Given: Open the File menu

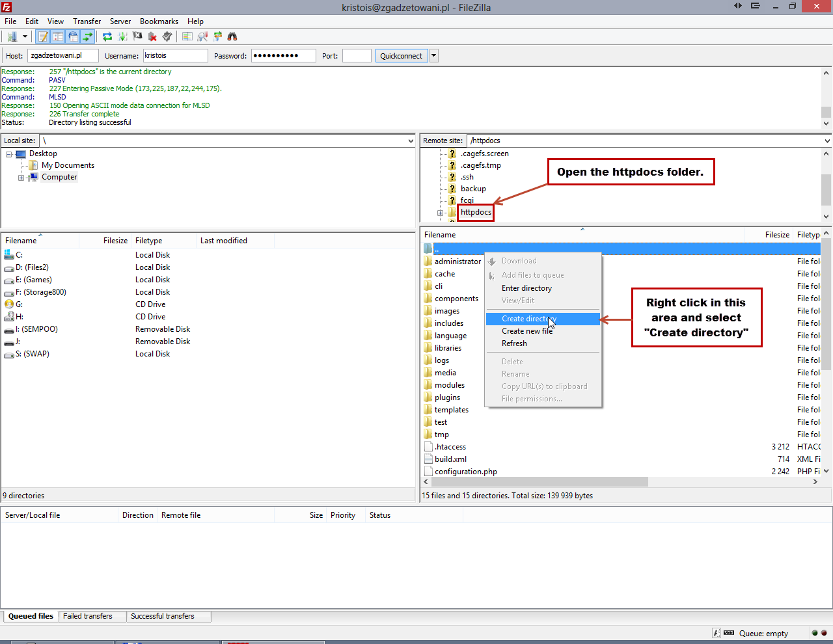Looking at the screenshot, I should [10, 21].
